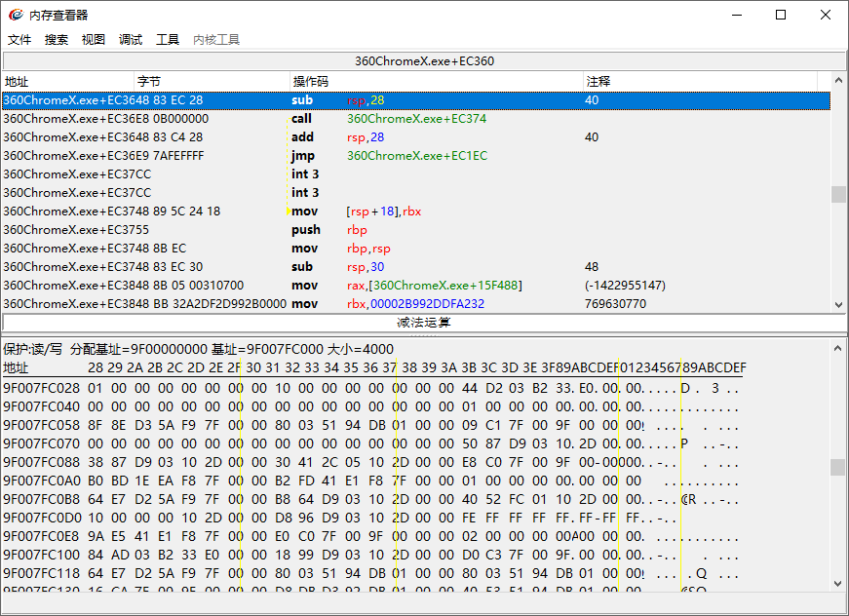
Task: Click hex row address 9F007FC088
Action: coord(42,462)
